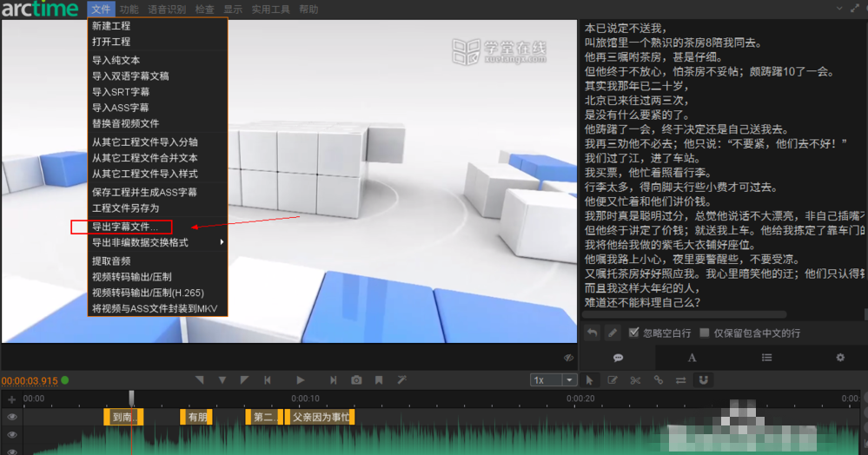Click the 父亲因为事忙 subtitle block

click(319, 417)
